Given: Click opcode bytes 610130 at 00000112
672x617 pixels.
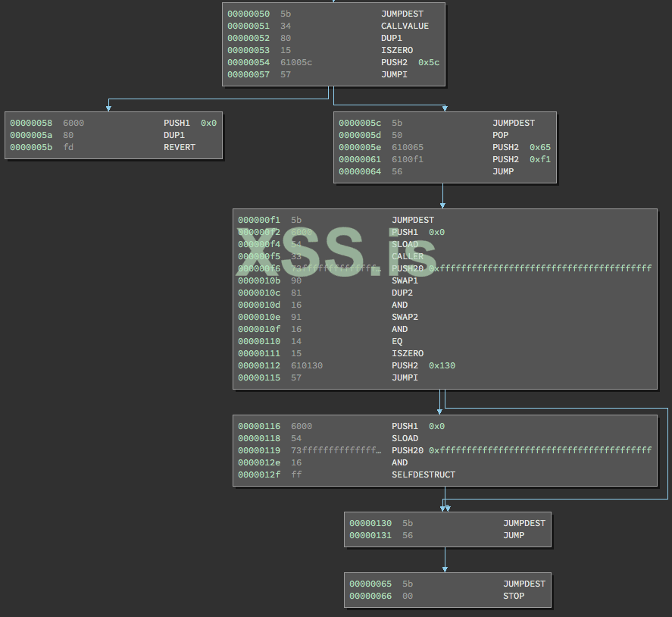Looking at the screenshot, I should [x=307, y=365].
